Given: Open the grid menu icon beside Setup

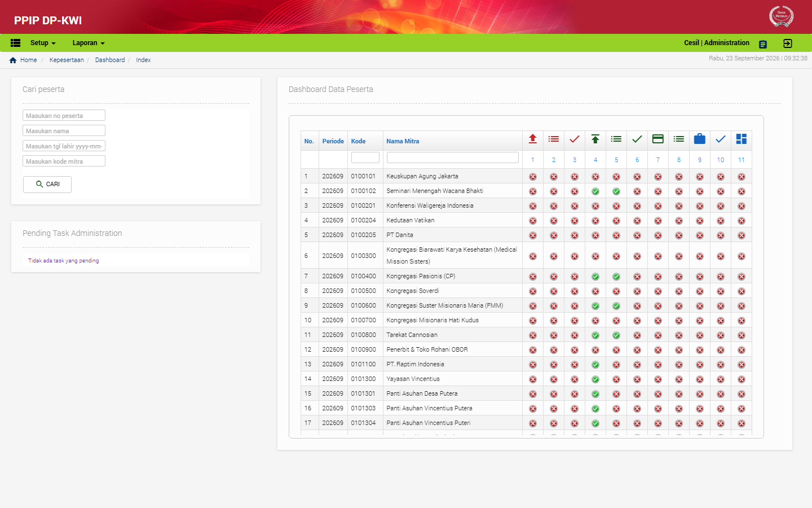Looking at the screenshot, I should click(x=16, y=43).
